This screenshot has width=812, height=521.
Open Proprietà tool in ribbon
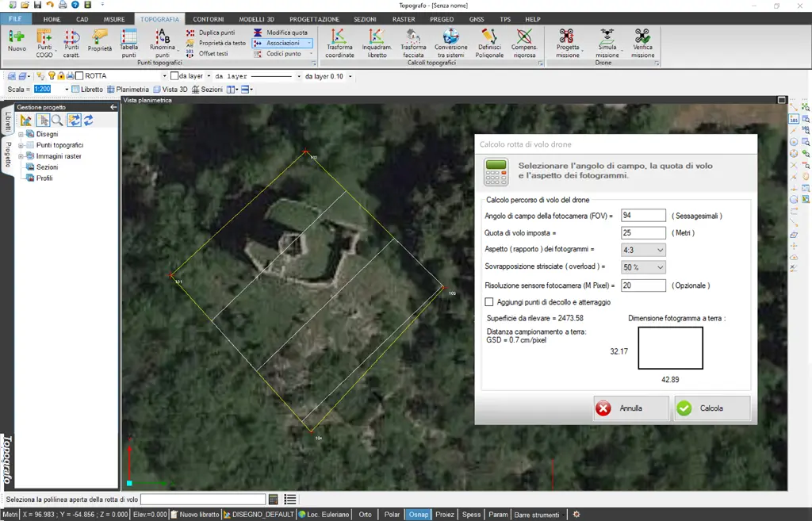click(x=99, y=40)
